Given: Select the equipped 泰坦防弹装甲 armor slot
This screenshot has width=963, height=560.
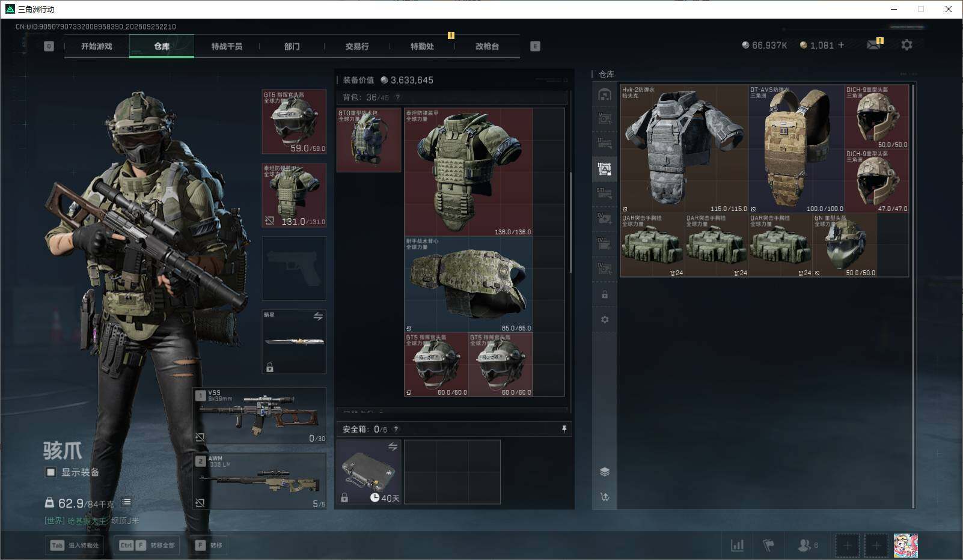Looking at the screenshot, I should pyautogui.click(x=294, y=195).
